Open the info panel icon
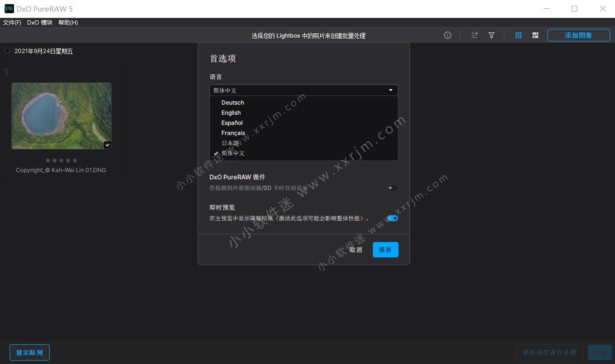This screenshot has width=615, height=364. point(447,35)
